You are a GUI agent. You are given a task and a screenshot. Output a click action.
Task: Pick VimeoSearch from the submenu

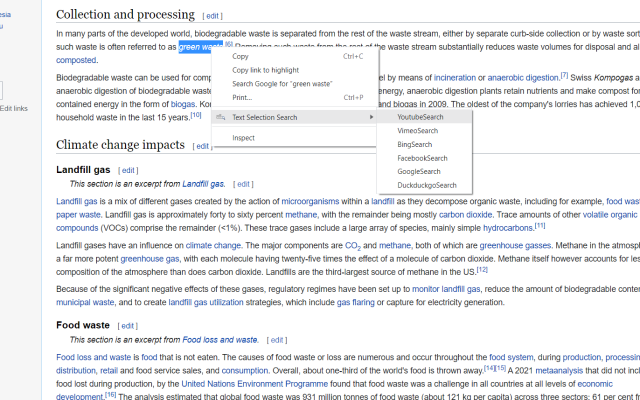(424, 131)
